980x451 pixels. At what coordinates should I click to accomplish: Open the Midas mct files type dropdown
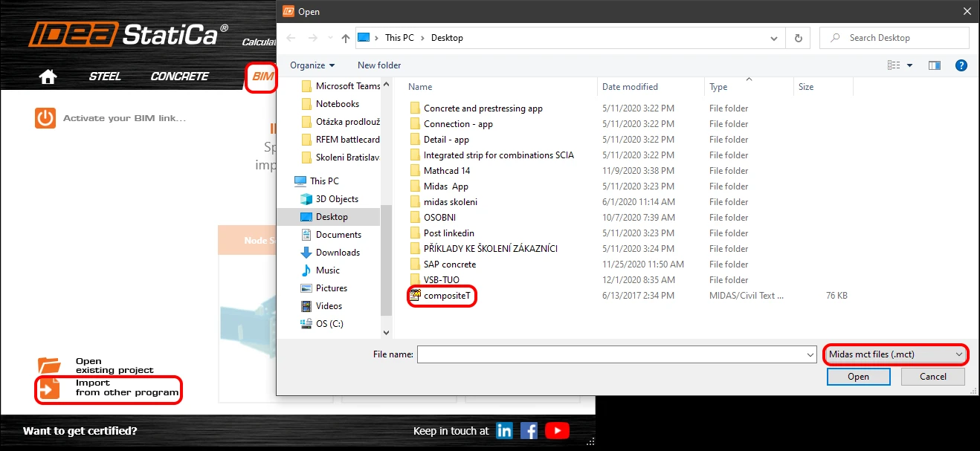pos(896,355)
